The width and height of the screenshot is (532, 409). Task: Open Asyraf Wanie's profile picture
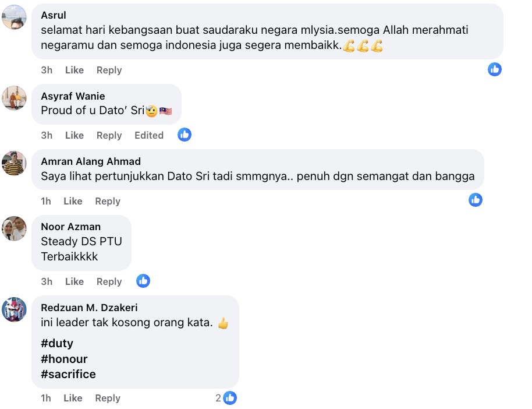tap(14, 98)
